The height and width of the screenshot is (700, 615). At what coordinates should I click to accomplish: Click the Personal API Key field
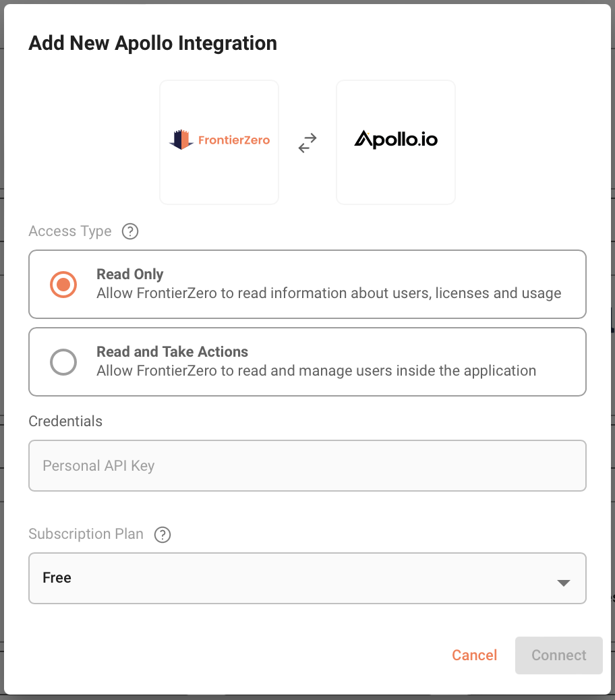(307, 466)
